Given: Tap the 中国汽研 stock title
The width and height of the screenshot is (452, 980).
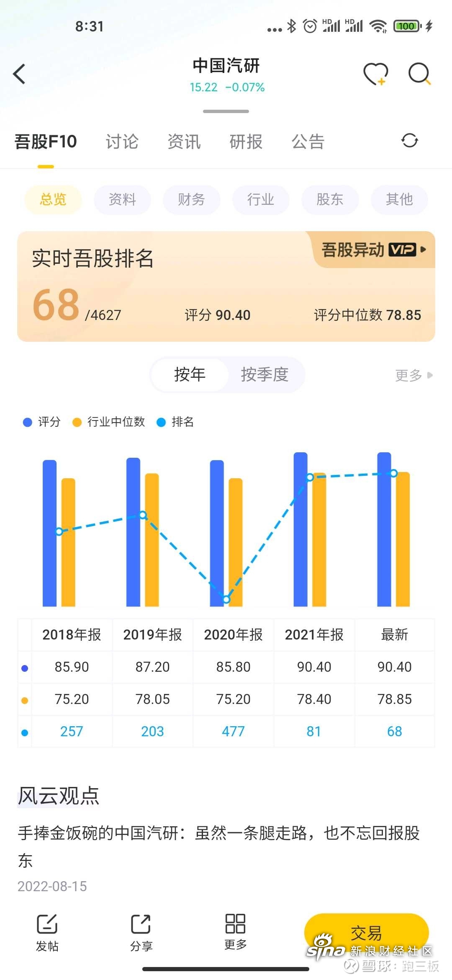Looking at the screenshot, I should (x=226, y=66).
